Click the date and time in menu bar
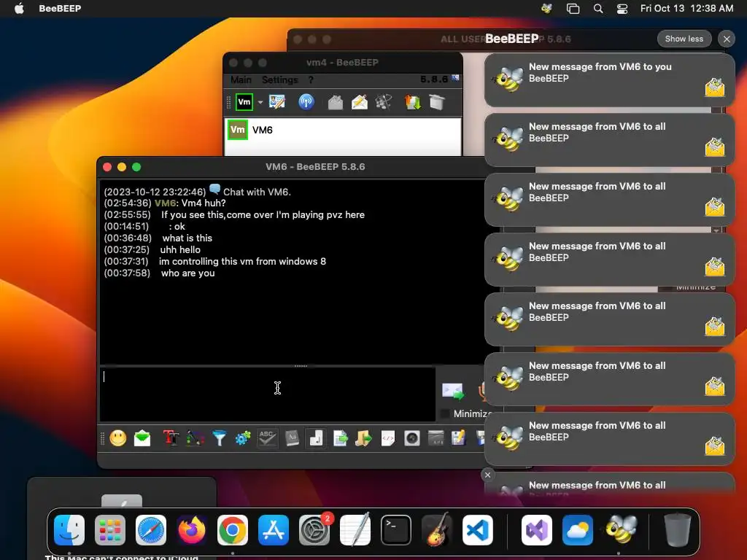The width and height of the screenshot is (747, 560). click(x=686, y=9)
